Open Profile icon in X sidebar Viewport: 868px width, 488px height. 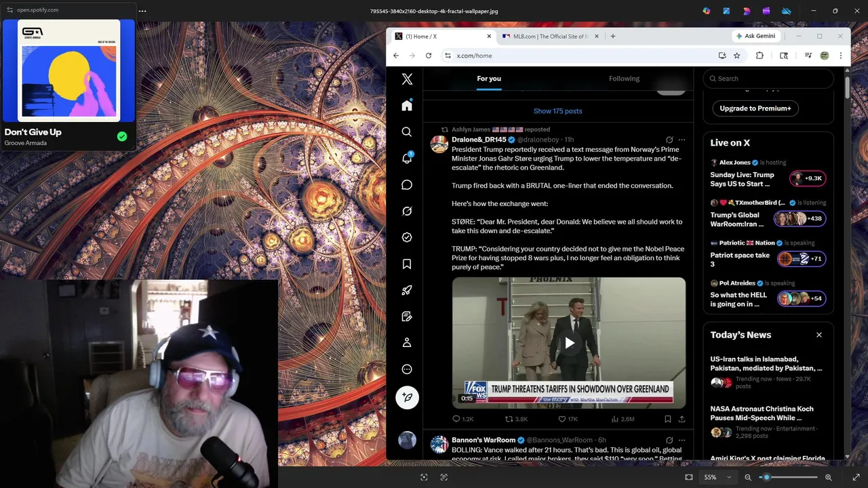(x=407, y=343)
